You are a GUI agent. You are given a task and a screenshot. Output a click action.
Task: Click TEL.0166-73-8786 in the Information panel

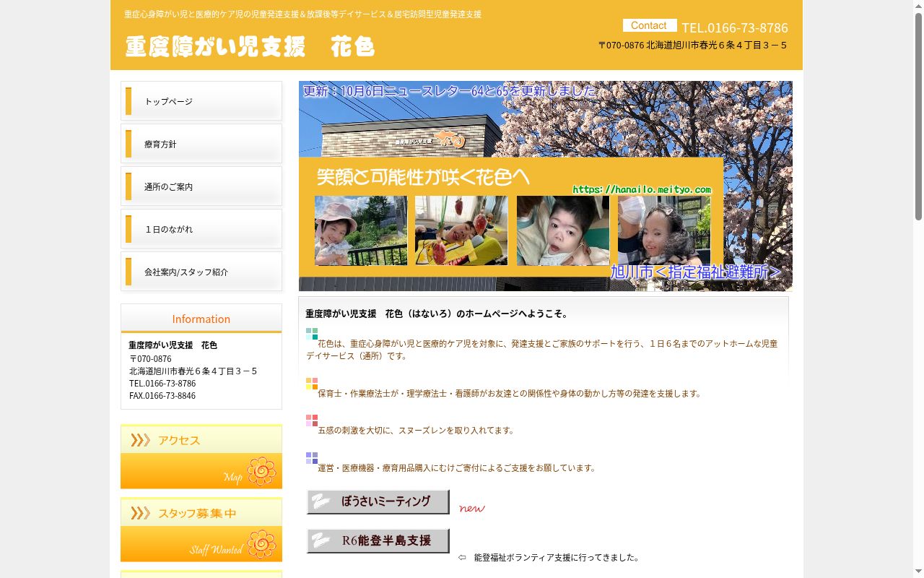tap(162, 384)
